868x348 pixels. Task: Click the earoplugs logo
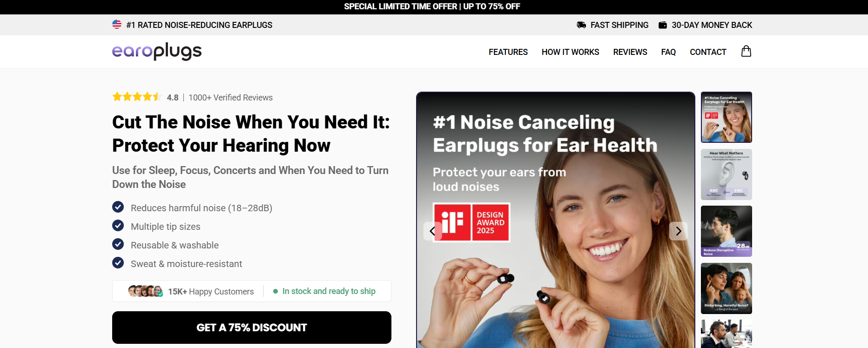point(157,51)
